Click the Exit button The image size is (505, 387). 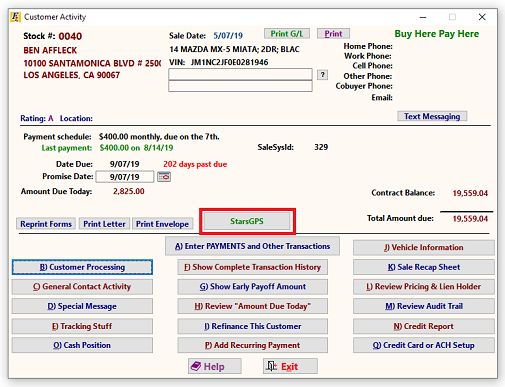(x=290, y=366)
